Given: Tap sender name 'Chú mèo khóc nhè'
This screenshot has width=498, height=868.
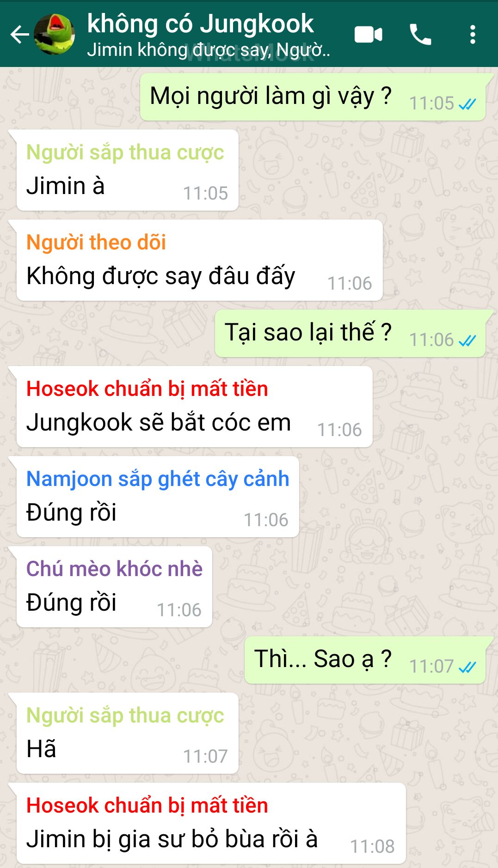Looking at the screenshot, I should pos(114,569).
